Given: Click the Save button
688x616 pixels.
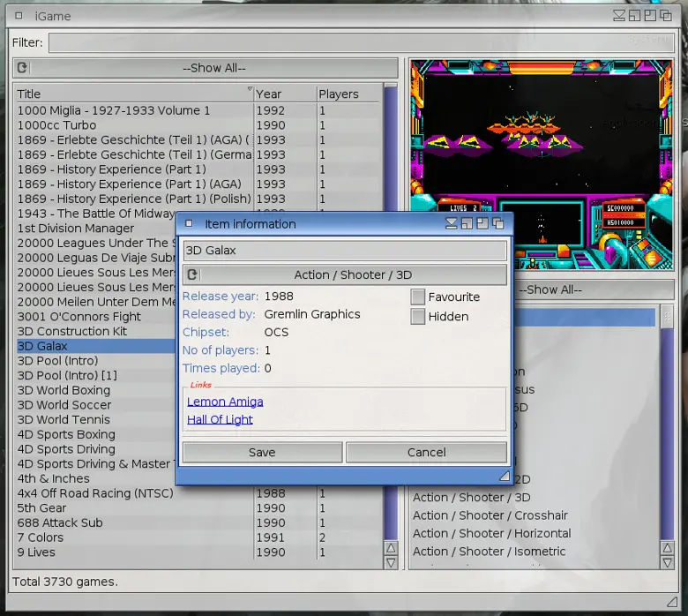Looking at the screenshot, I should tap(262, 452).
